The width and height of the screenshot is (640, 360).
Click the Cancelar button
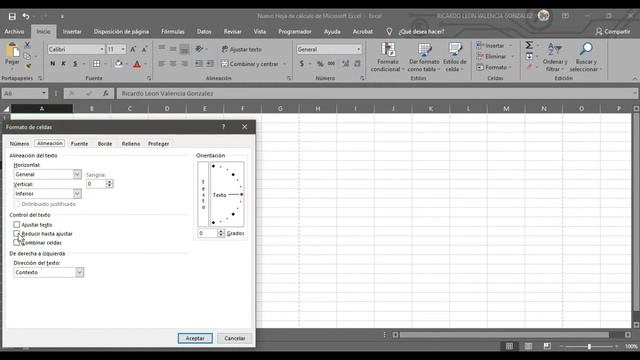click(x=235, y=338)
